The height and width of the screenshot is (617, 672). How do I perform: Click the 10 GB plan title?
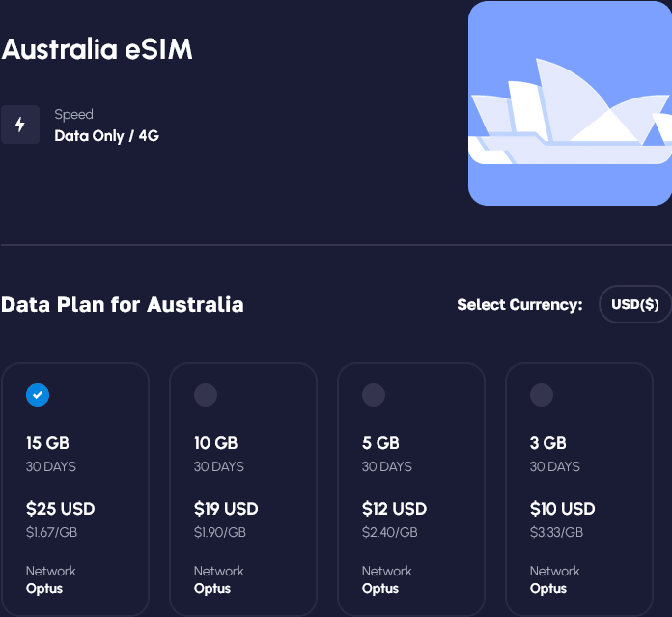pyautogui.click(x=215, y=443)
